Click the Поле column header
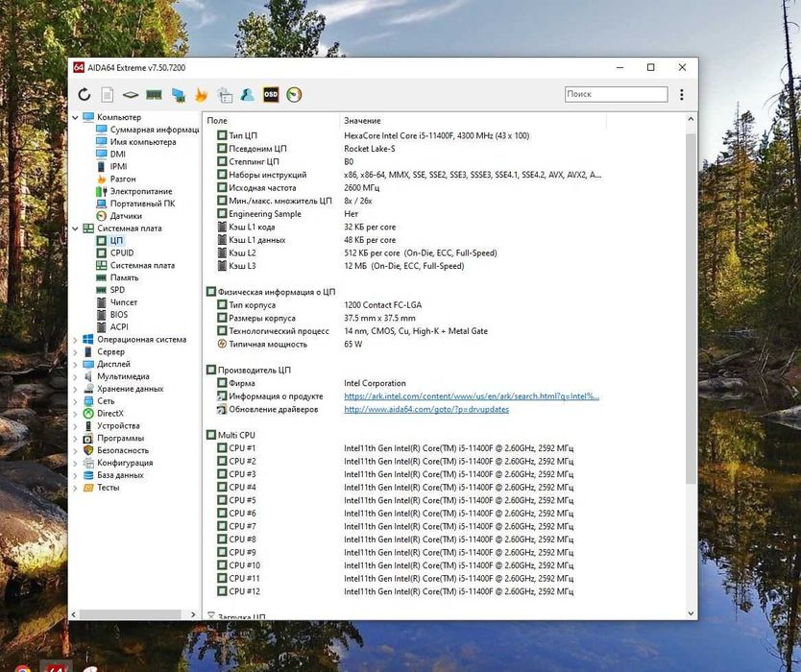801x672 pixels. [217, 121]
